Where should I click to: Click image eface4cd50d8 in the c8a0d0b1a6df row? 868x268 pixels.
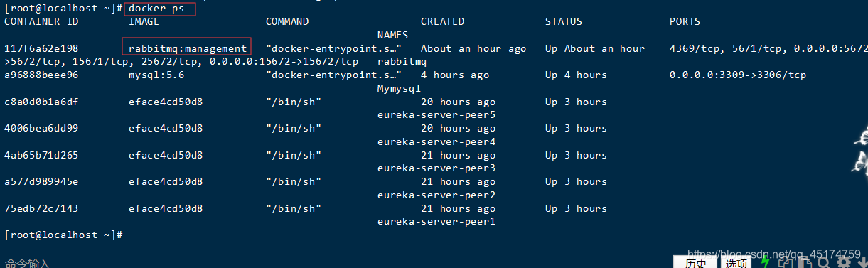point(166,102)
